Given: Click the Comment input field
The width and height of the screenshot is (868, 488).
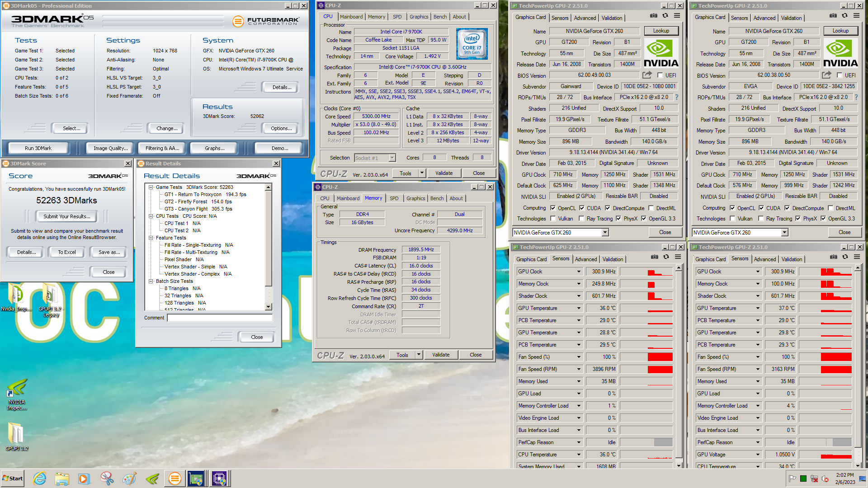Looking at the screenshot, I should coord(220,318).
